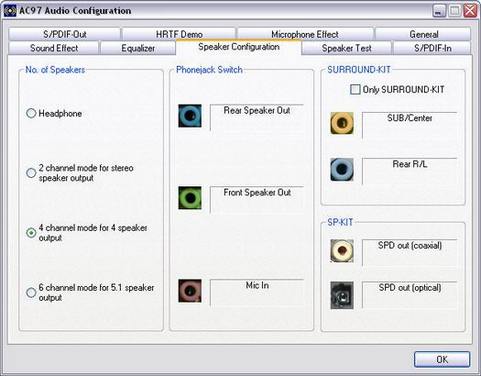Click the orange SUB/Center jack icon
481x376 pixels.
pos(342,123)
